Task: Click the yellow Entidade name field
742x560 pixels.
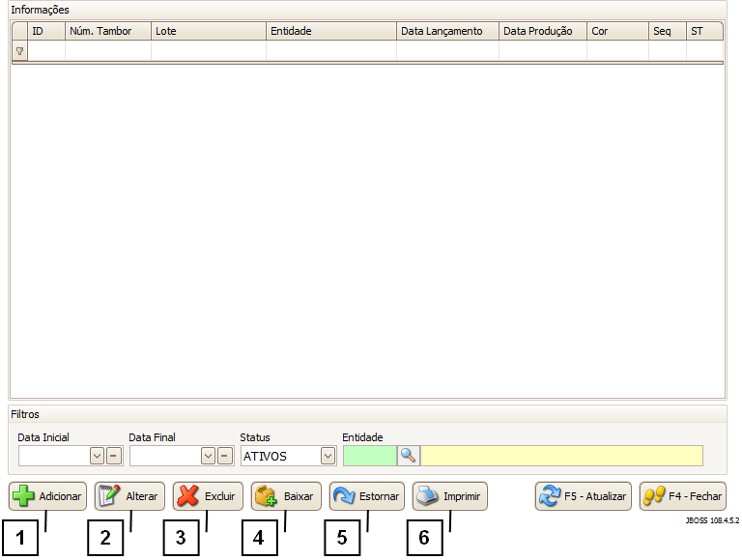Action: point(561,456)
